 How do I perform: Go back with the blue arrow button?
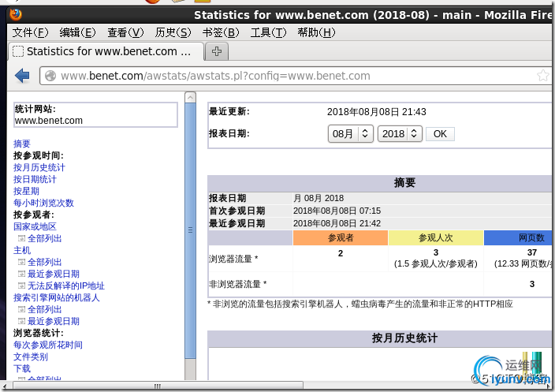(x=22, y=76)
